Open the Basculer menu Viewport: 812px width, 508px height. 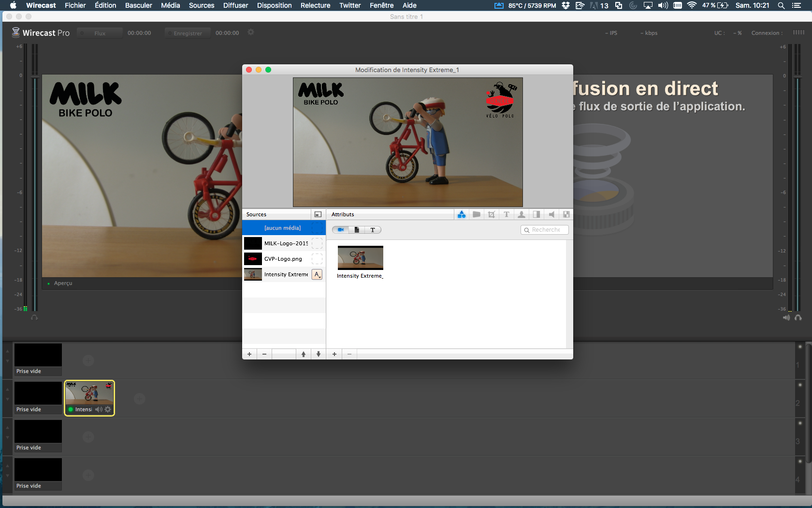coord(138,5)
